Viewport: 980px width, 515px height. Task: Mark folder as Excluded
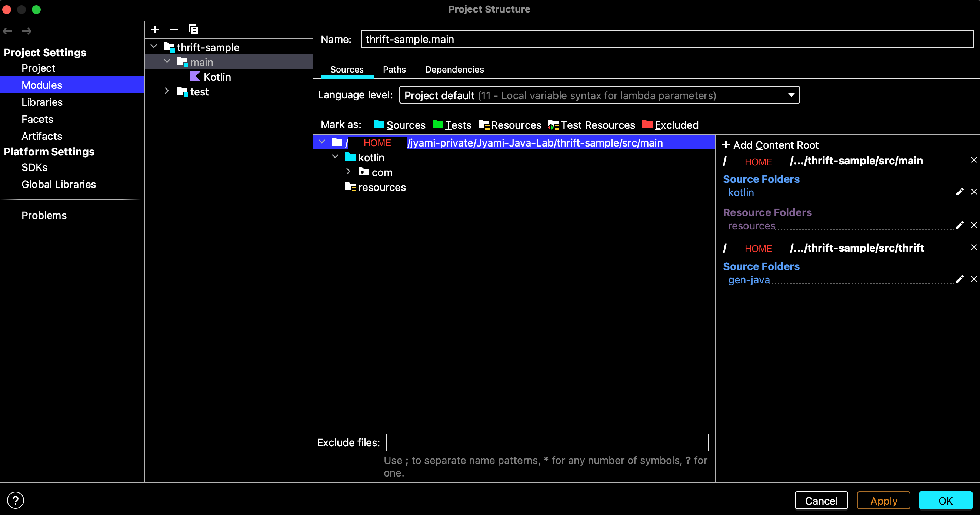coord(670,125)
